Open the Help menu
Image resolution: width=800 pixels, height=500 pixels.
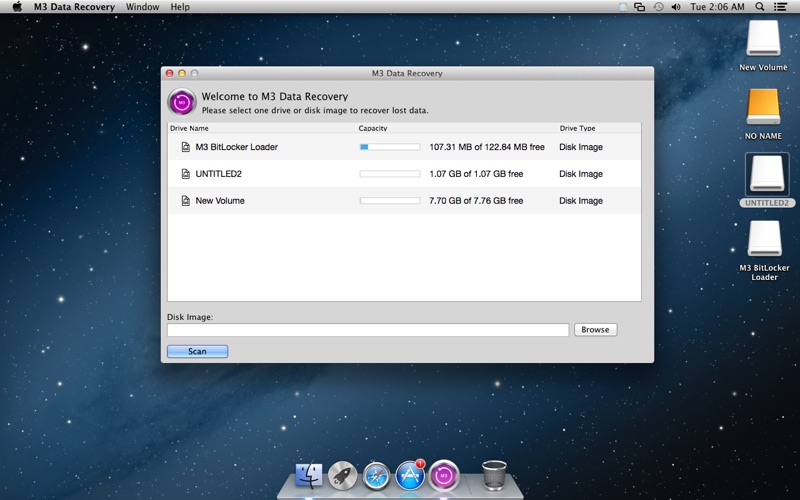tap(180, 7)
